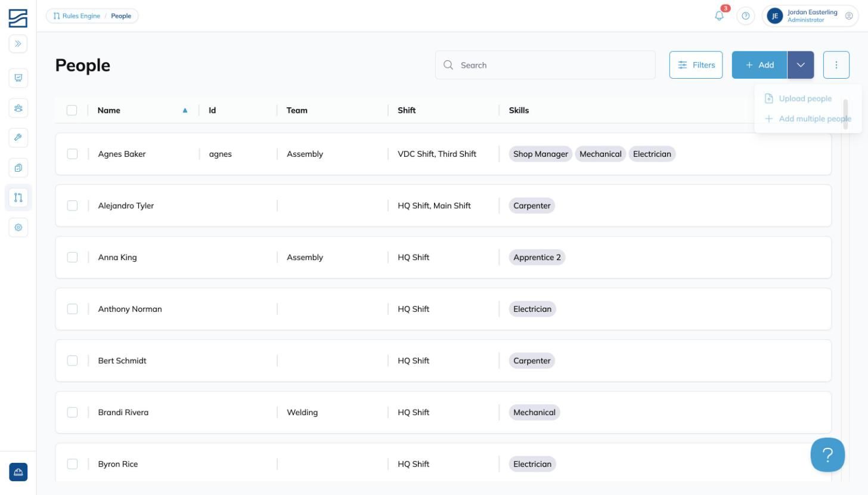This screenshot has width=868, height=495.
Task: Open notifications bell with 3 badge
Action: click(720, 16)
